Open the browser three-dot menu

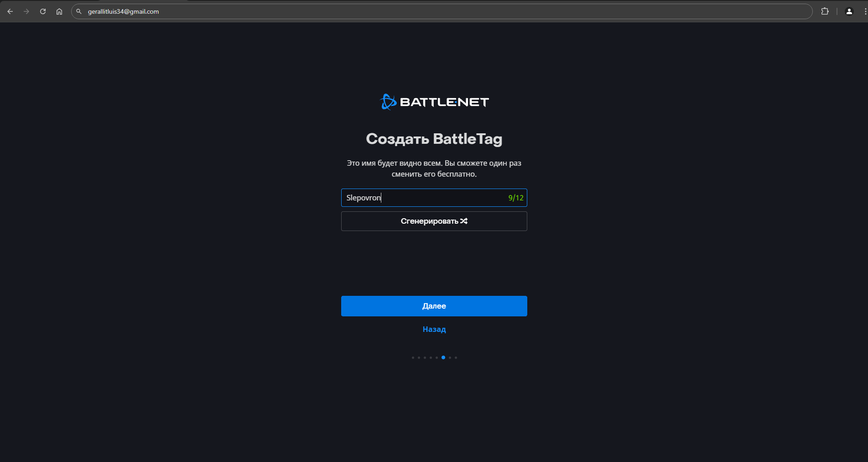click(x=865, y=11)
